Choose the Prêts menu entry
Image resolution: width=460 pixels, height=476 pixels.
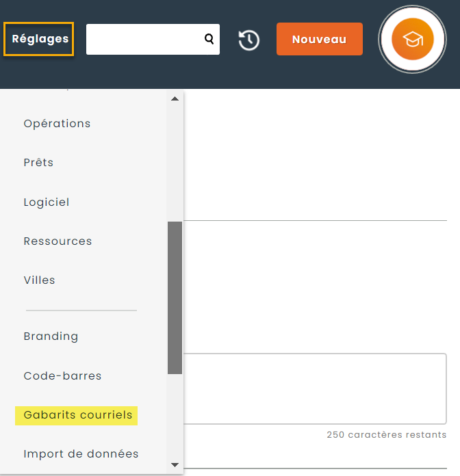pyautogui.click(x=38, y=163)
